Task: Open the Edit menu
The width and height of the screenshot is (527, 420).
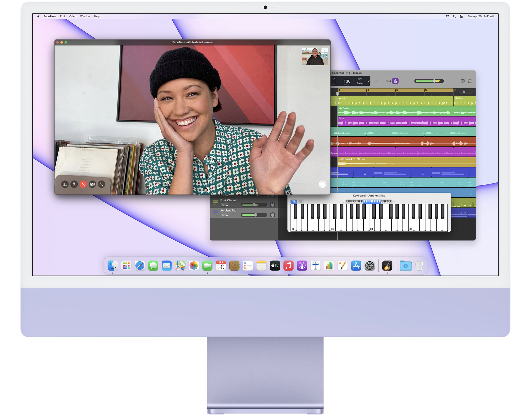Action: 63,16
